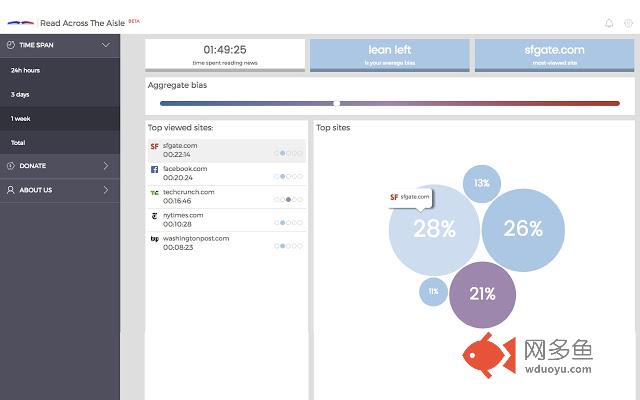Image resolution: width=640 pixels, height=400 pixels.
Task: Click the New York Times favicon
Action: 154,215
